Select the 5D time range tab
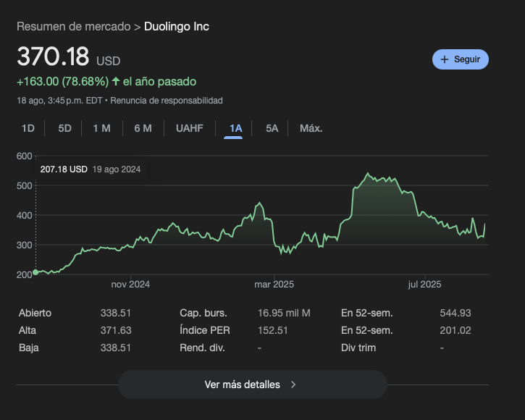 (65, 128)
